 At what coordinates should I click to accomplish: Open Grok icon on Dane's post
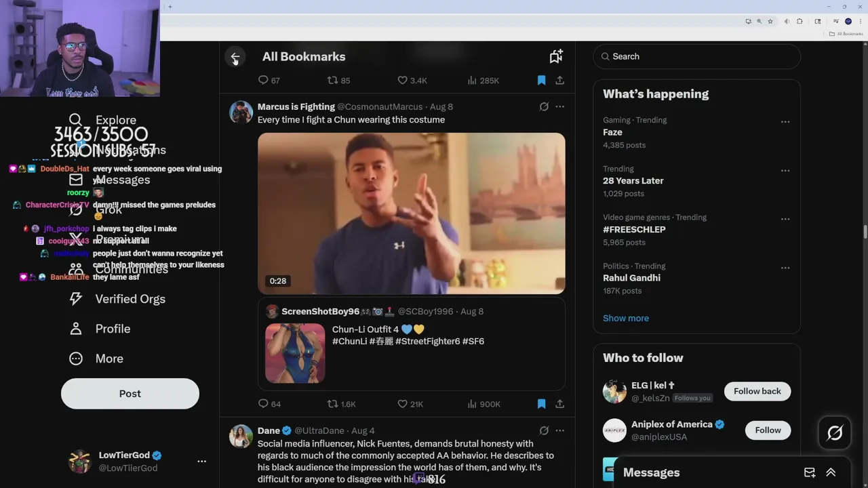544,430
